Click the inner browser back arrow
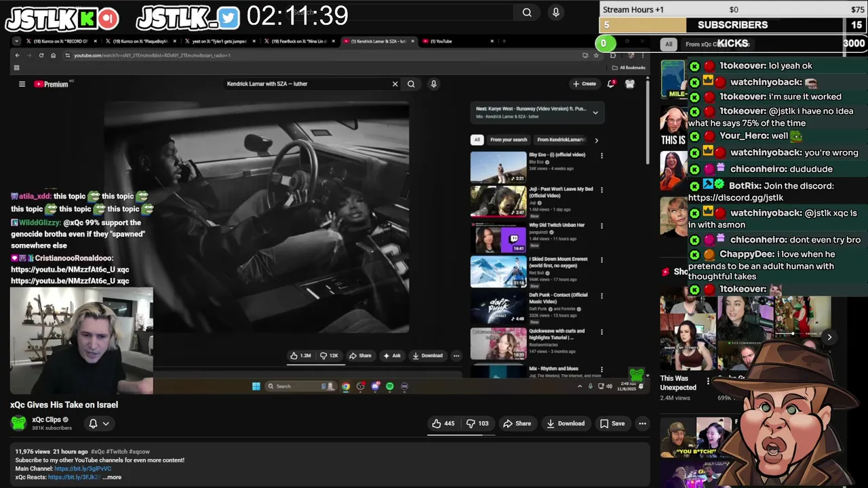The image size is (868, 488). click(18, 56)
